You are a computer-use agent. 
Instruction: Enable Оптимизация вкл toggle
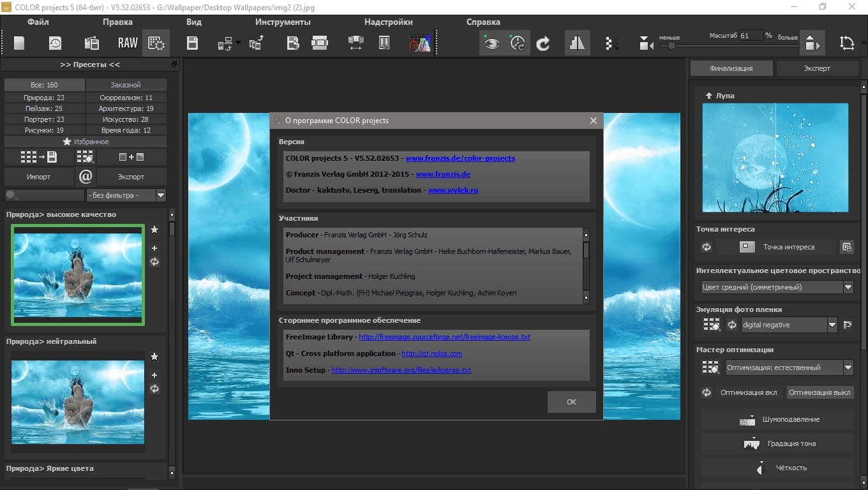[749, 392]
